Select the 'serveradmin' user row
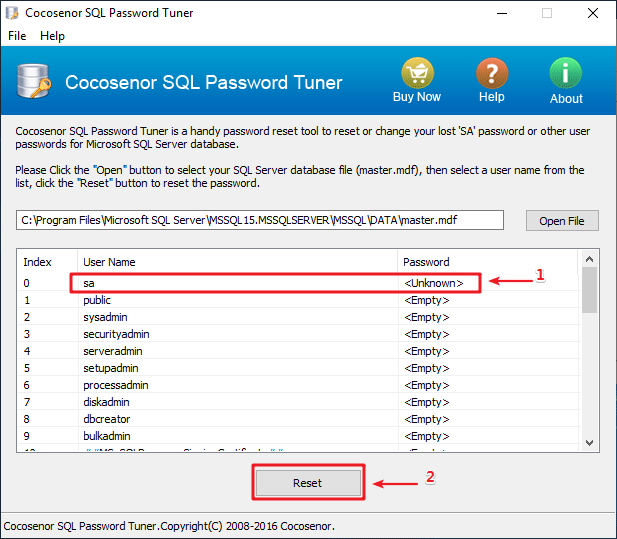Viewport: 617px width, 539px height. pyautogui.click(x=298, y=351)
